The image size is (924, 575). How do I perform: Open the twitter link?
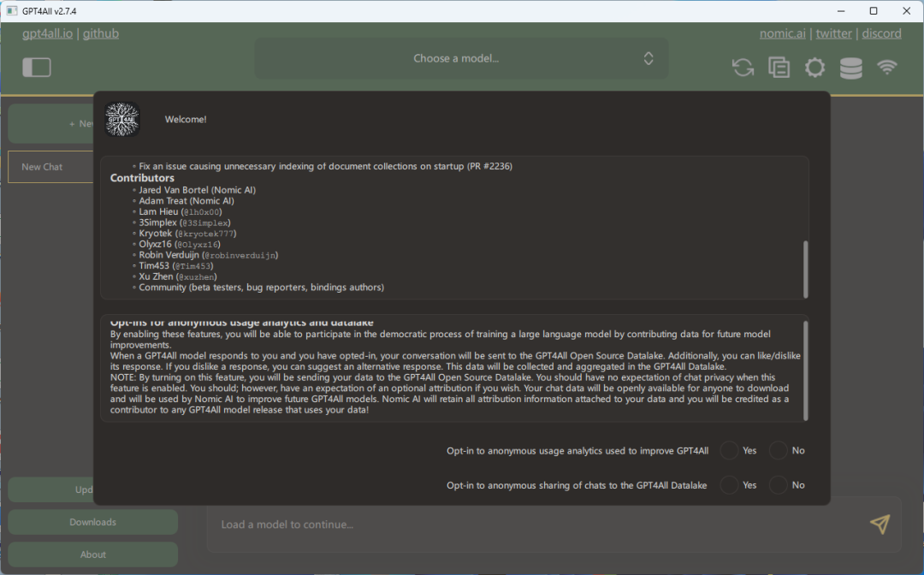coord(834,33)
